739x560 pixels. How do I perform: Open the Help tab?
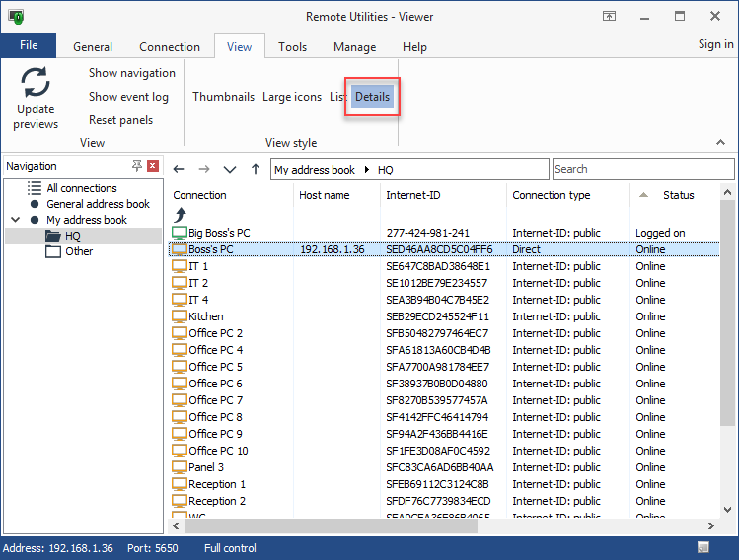point(414,47)
